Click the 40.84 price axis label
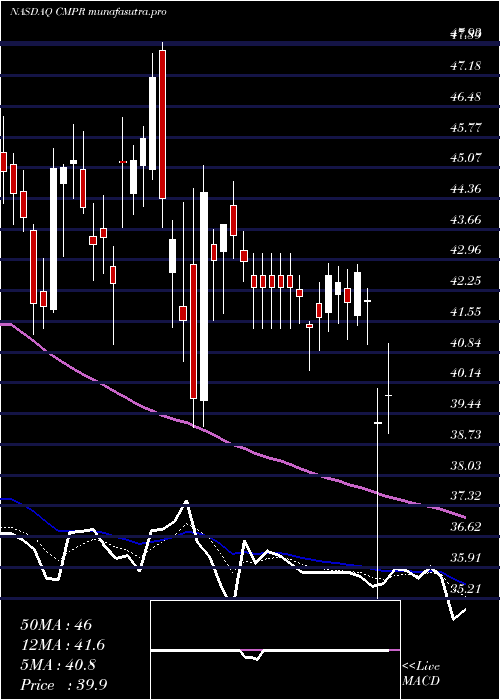The height and width of the screenshot is (700, 500). click(x=466, y=342)
